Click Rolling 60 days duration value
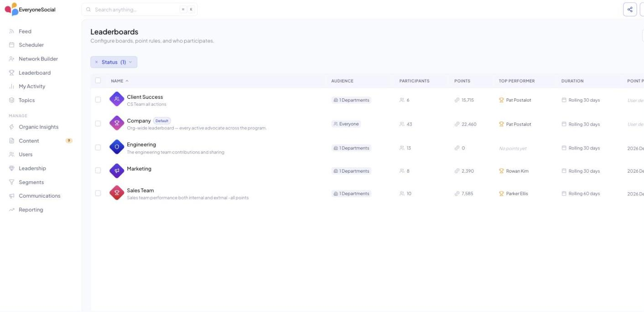 coord(584,194)
